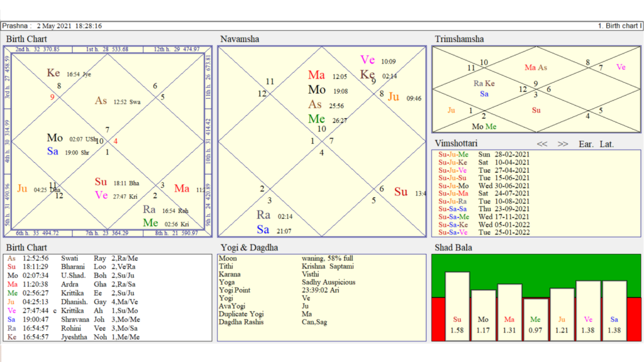The image size is (644, 362).
Task: Select the Su-Ju-Ra dasha row
Action: click(484, 201)
